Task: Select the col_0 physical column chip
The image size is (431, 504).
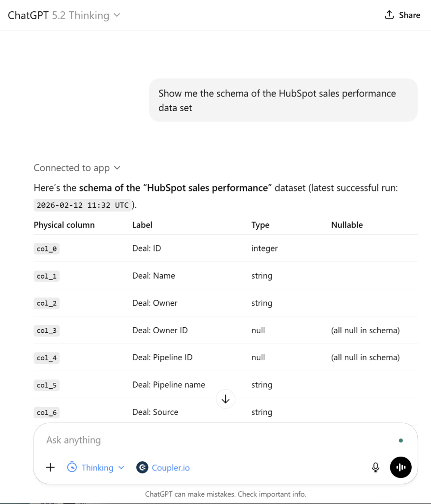Action: 46,249
